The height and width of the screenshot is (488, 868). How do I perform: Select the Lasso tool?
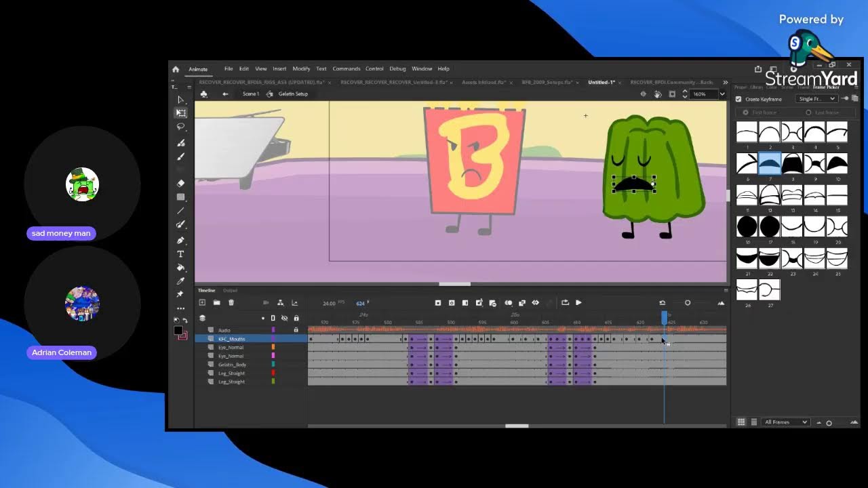181,127
